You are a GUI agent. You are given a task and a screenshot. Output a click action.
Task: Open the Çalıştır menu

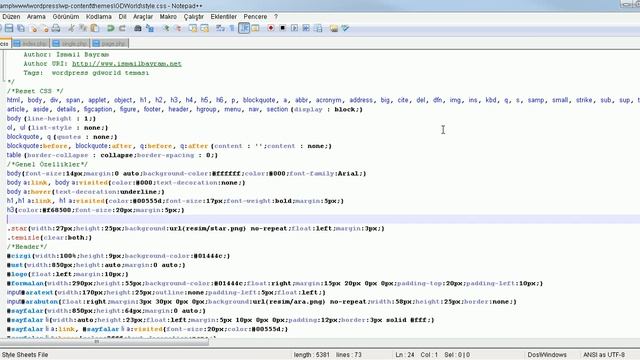coord(193,17)
